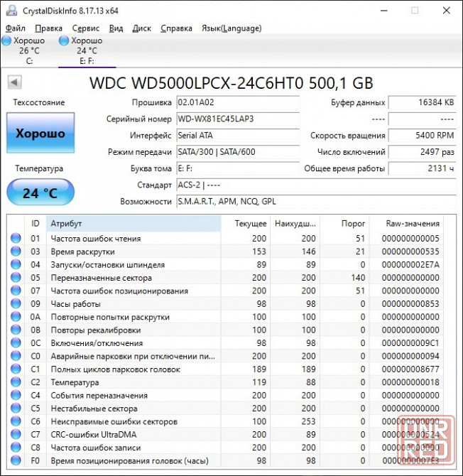Screen dimensions: 463x476
Task: Click status orb for Повторы рекалибровки
Action: tap(16, 330)
